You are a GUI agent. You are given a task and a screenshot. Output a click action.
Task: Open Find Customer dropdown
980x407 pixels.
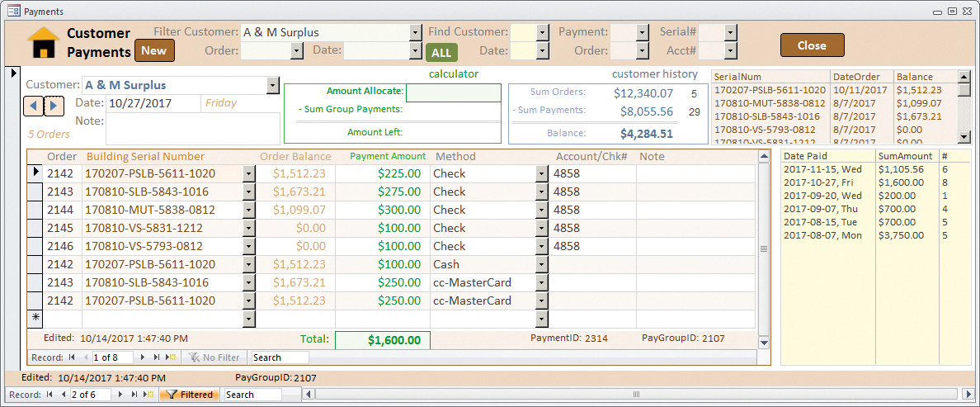pos(542,32)
